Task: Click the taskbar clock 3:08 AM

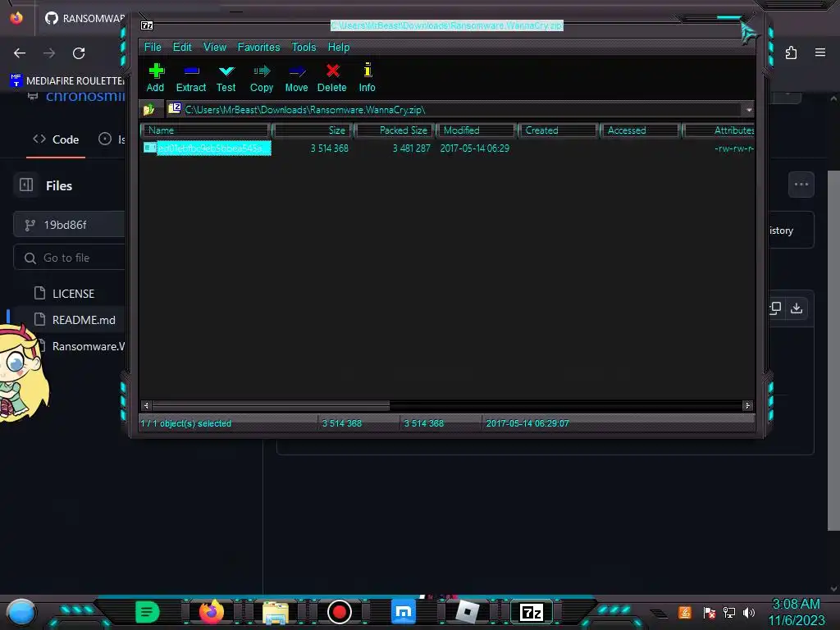Action: [x=797, y=604]
